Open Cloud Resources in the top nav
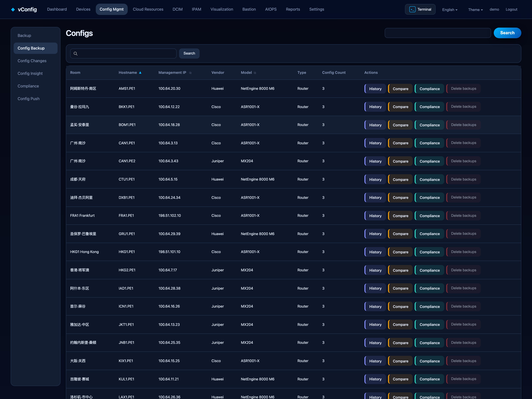The image size is (532, 399). [x=148, y=9]
